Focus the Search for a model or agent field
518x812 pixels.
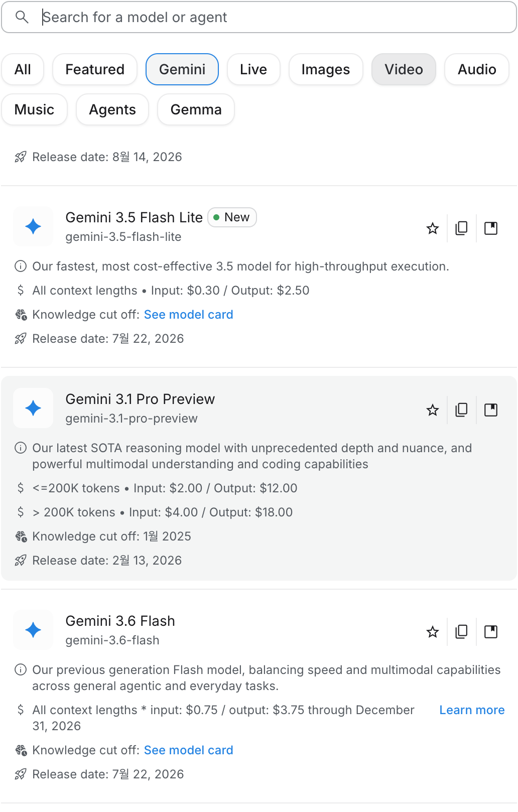[x=259, y=17]
